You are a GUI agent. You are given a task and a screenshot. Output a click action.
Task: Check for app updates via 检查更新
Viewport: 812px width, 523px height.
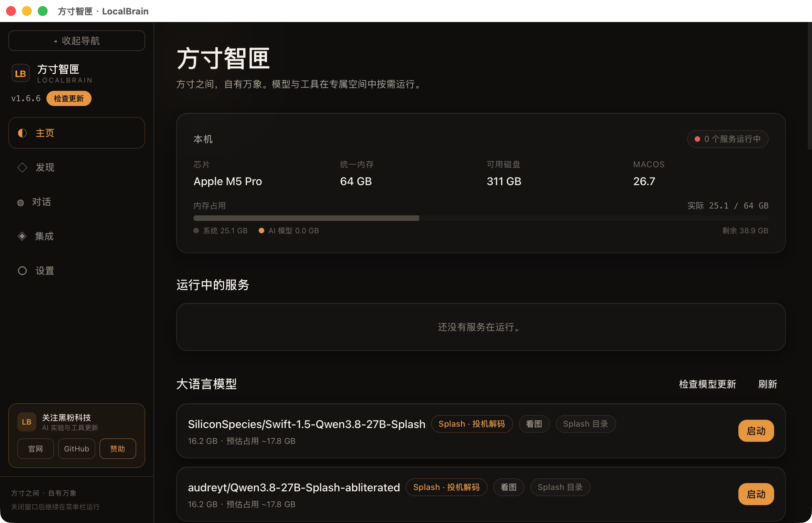pos(69,98)
